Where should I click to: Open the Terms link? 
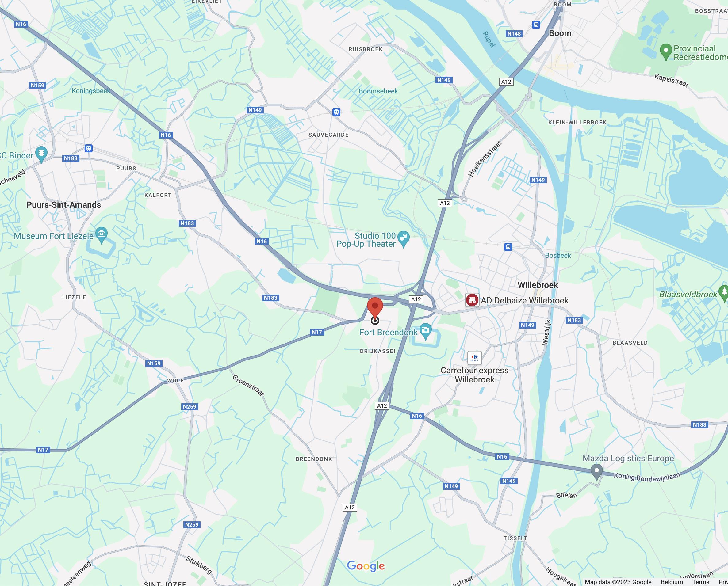pos(701,582)
